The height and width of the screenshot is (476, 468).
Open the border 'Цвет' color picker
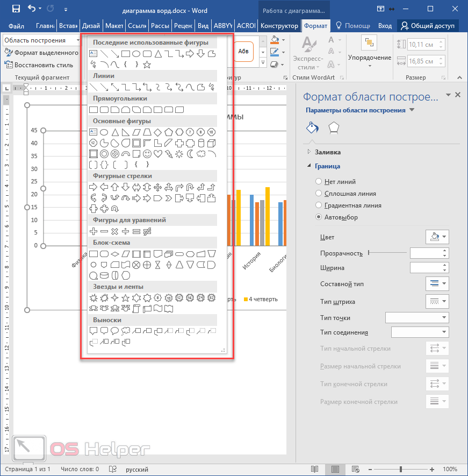[x=437, y=237]
